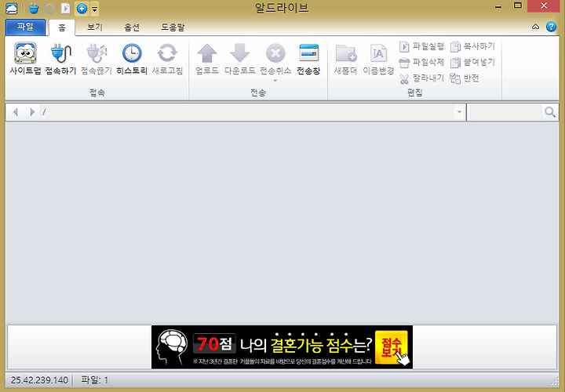The image size is (565, 392).
Task: Click the back navigation arrow
Action: point(15,112)
